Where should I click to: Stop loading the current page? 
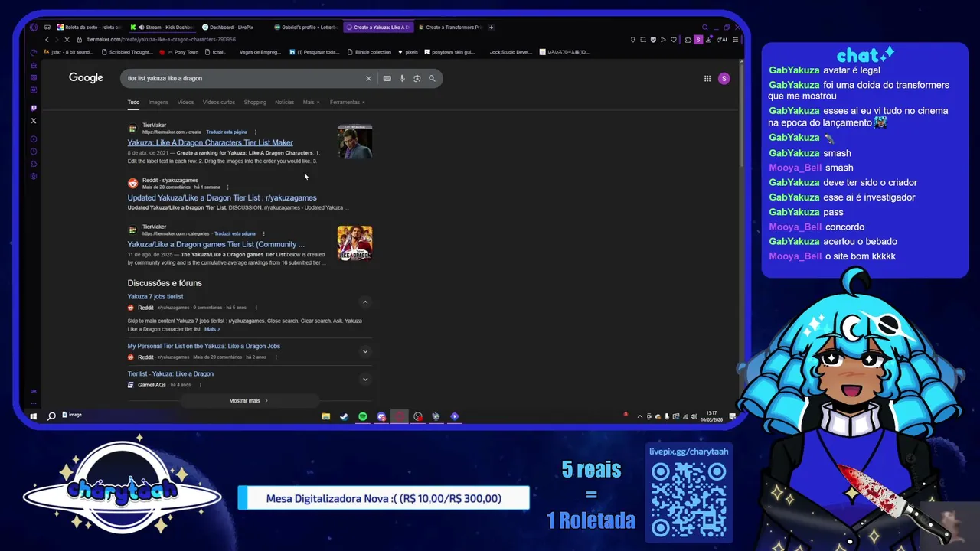pos(67,39)
